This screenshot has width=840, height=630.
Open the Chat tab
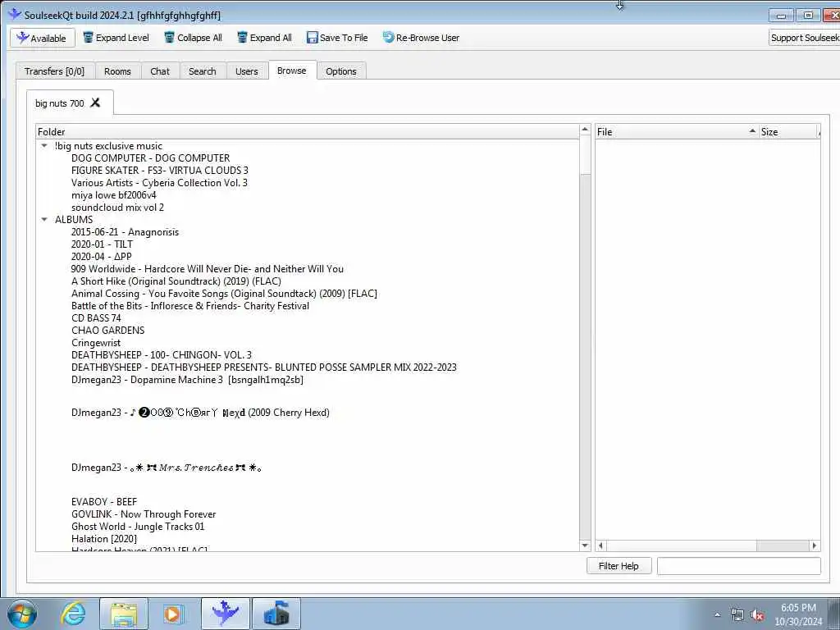coord(160,71)
